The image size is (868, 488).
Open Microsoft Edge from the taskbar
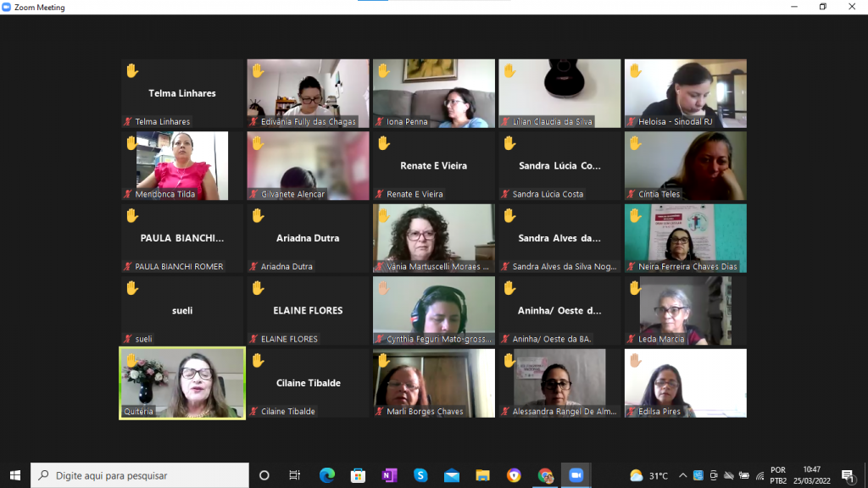pyautogui.click(x=327, y=475)
